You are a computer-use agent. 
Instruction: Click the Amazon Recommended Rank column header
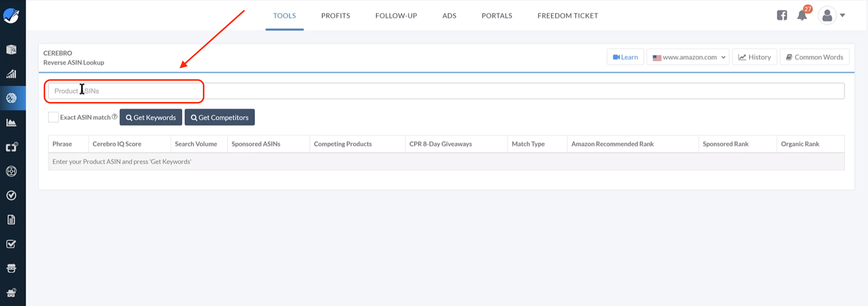(633, 144)
